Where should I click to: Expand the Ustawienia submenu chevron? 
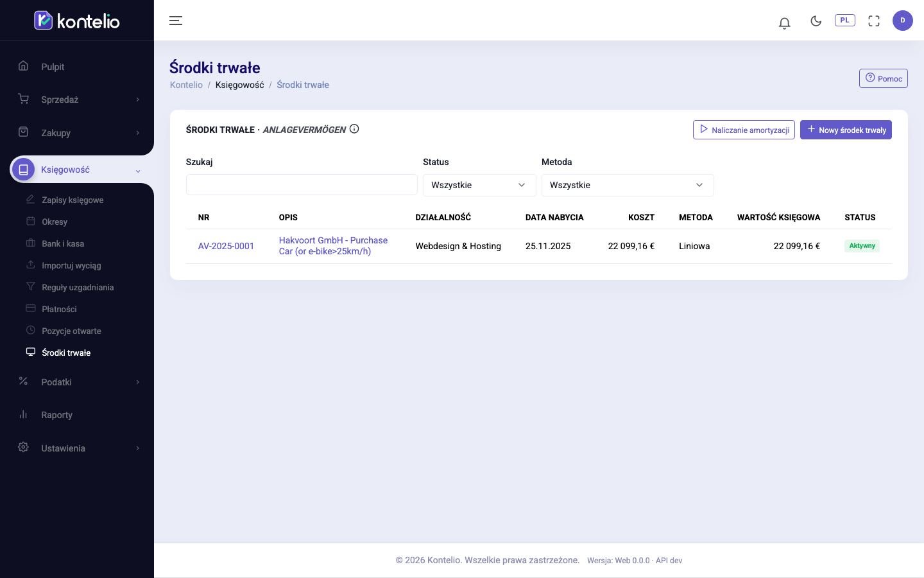[137, 448]
